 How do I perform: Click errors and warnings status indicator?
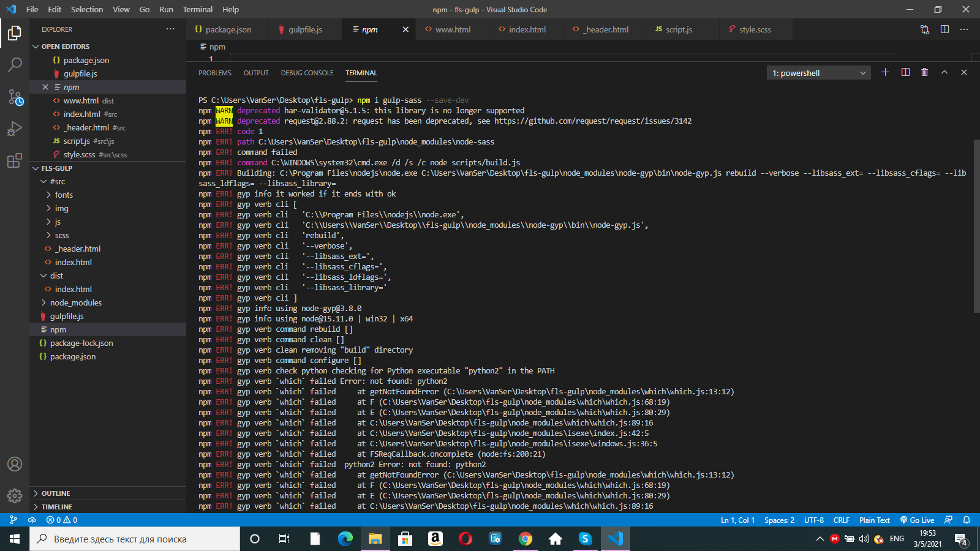(62, 520)
